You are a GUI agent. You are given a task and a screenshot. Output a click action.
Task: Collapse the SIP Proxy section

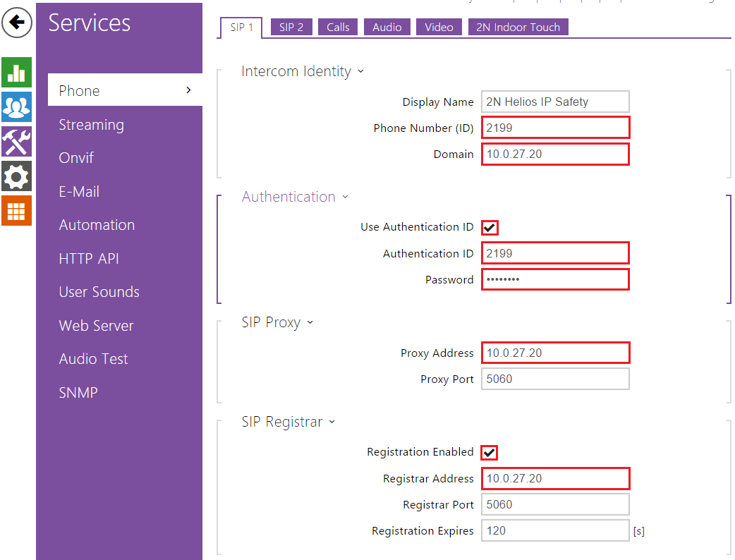pyautogui.click(x=277, y=322)
